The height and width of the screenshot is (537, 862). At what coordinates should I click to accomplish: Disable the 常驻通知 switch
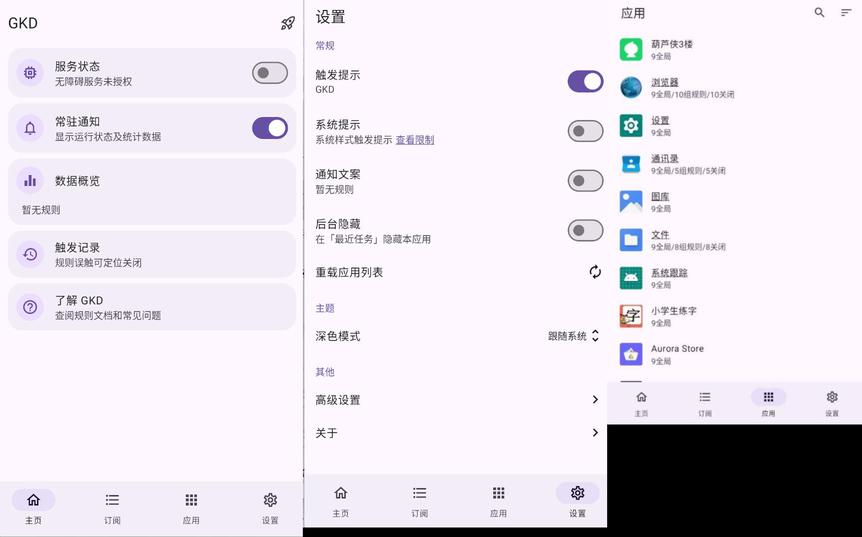[269, 128]
